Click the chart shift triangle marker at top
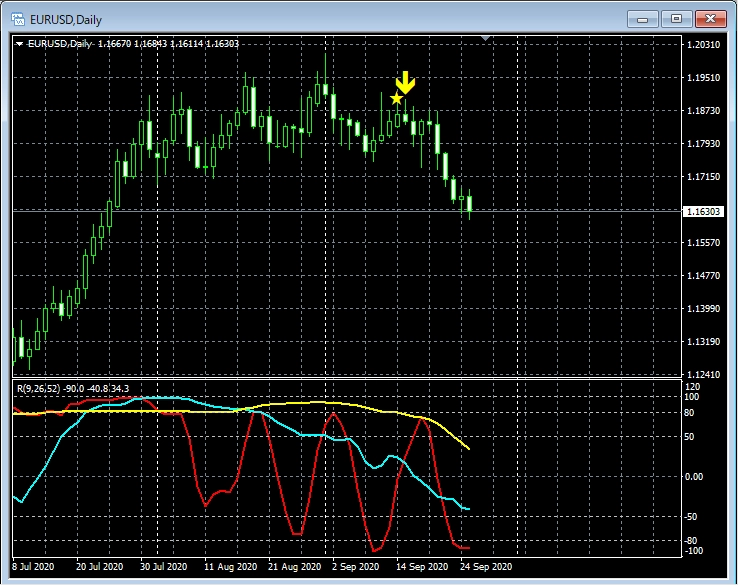 [486, 39]
